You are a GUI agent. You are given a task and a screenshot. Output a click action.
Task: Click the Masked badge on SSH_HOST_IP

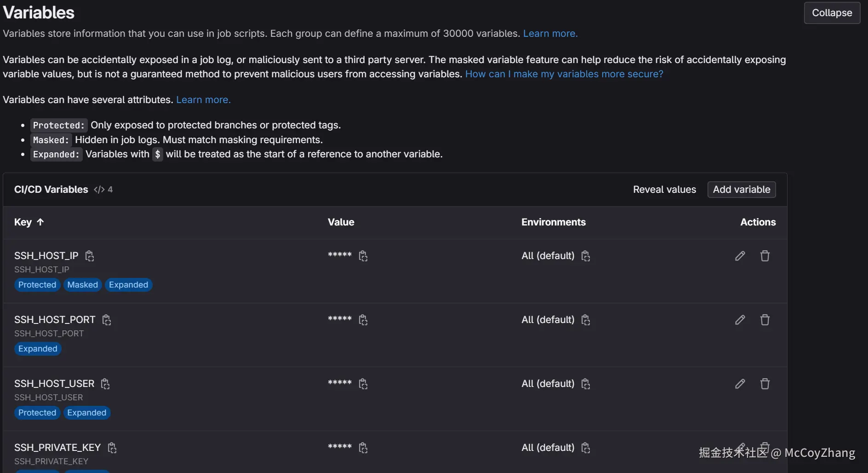pos(83,285)
